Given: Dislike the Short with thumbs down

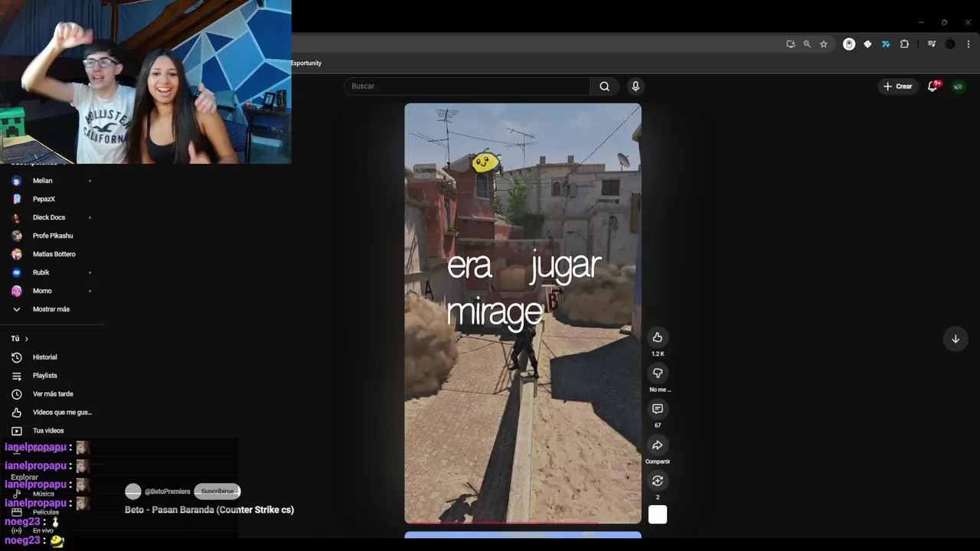Looking at the screenshot, I should [x=657, y=373].
